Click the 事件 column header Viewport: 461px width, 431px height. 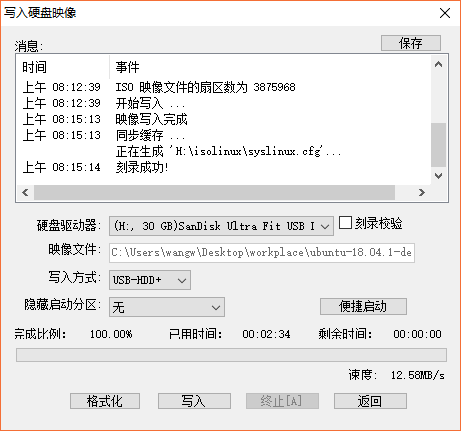pyautogui.click(x=270, y=67)
